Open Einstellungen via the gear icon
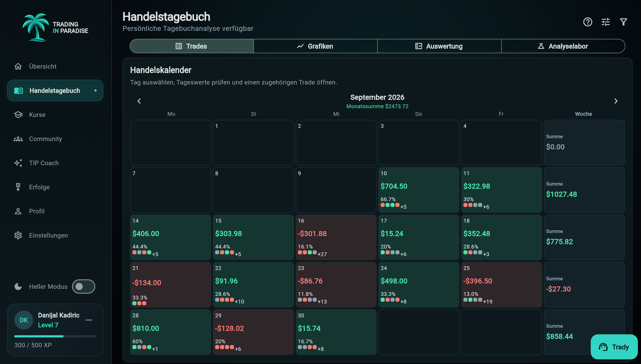641x364 pixels. 18,235
